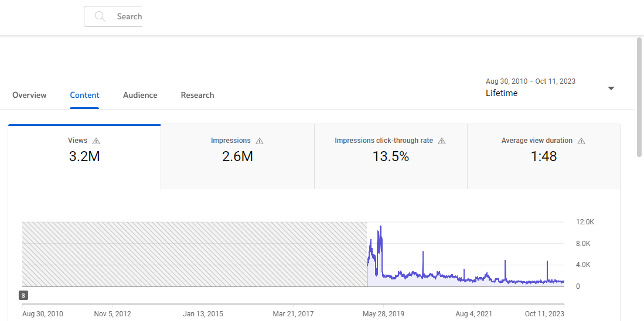The image size is (644, 321).
Task: Switch to the Overview tab
Action: [x=29, y=95]
